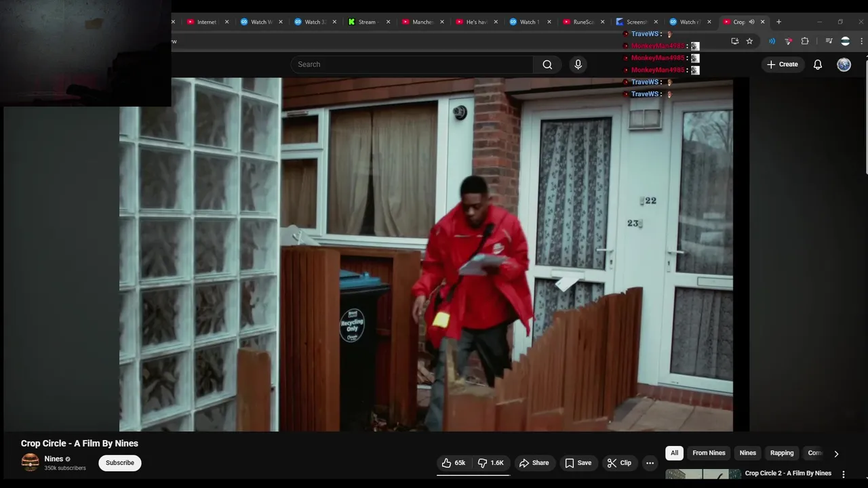Open the account avatar menu
Image resolution: width=868 pixels, height=488 pixels.
844,64
